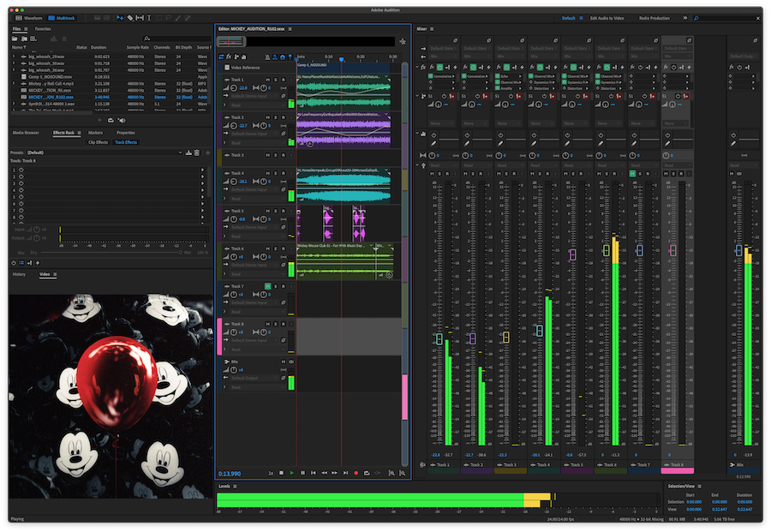Click the auto-play speaker icon in Files panel
Image resolution: width=771 pixels, height=532 pixels.
[122, 120]
